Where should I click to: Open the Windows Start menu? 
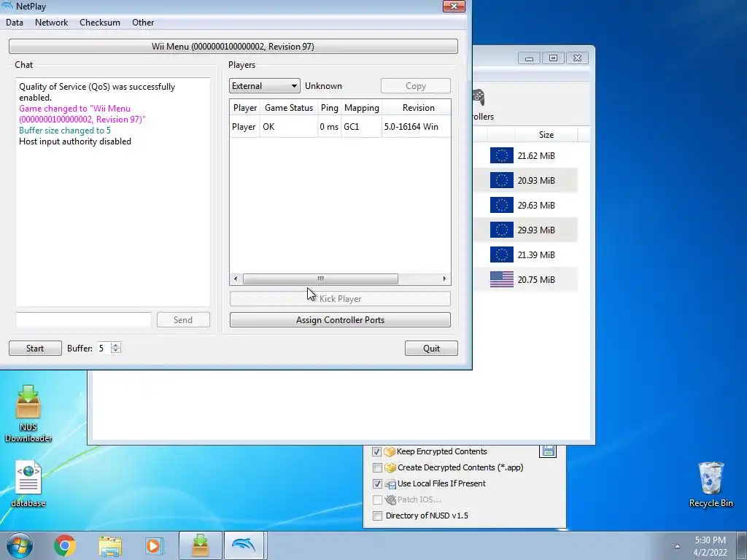[x=20, y=545]
